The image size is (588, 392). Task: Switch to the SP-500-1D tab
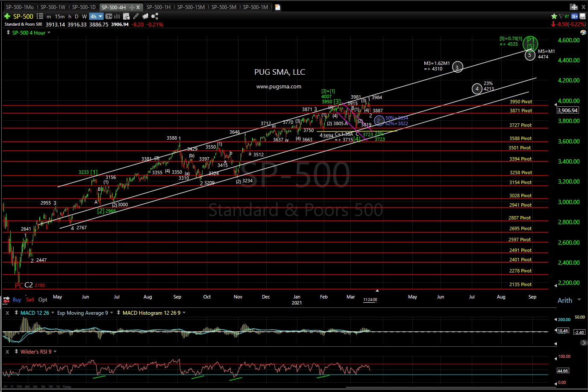[84, 7]
